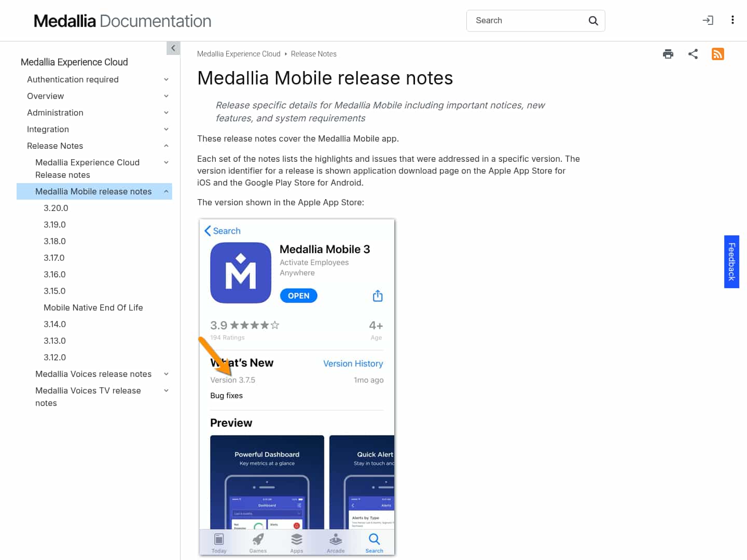
Task: Open Mobile Native End Of Life page
Action: (93, 307)
